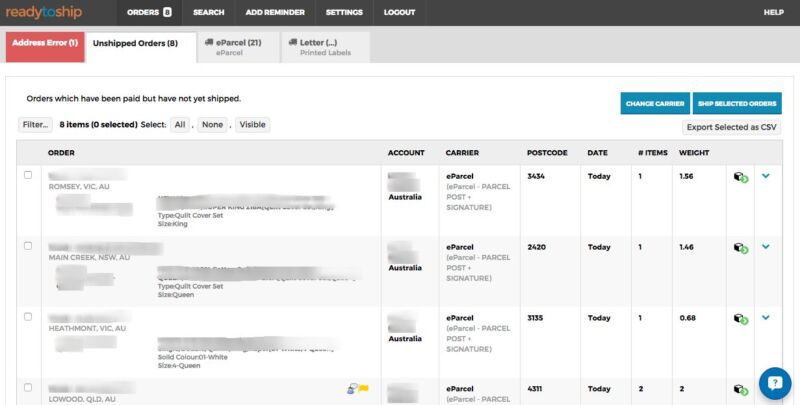
Task: Switch to the eParcel (21) tab
Action: (x=238, y=47)
